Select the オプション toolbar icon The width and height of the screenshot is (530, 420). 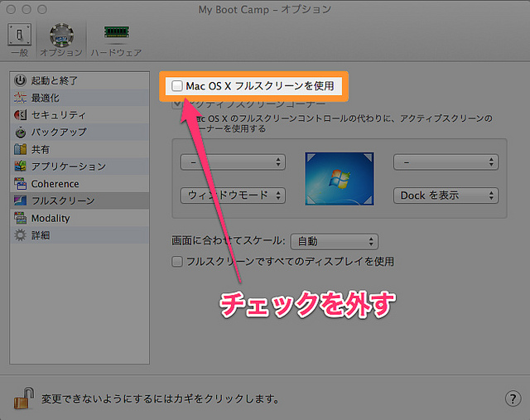61,35
